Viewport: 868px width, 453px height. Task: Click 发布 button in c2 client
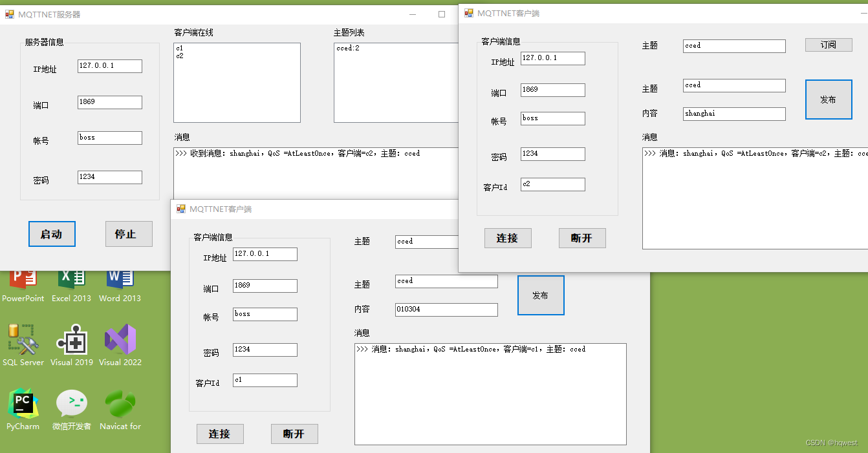pyautogui.click(x=829, y=100)
